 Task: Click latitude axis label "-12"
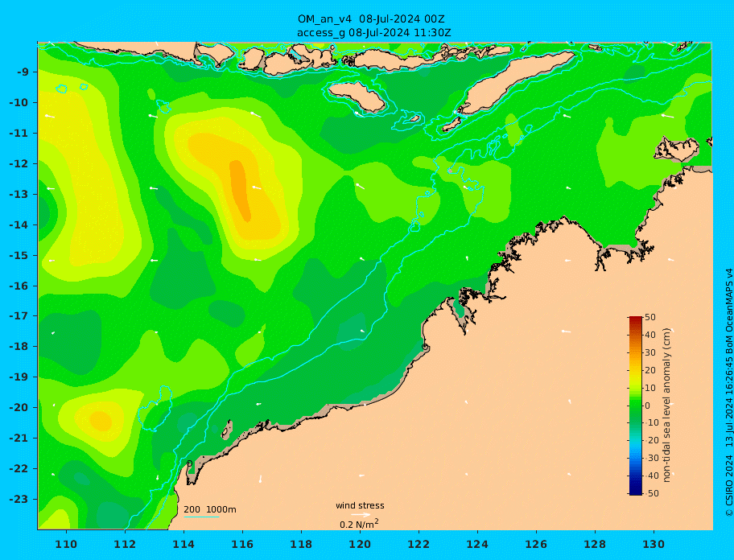coord(19,164)
